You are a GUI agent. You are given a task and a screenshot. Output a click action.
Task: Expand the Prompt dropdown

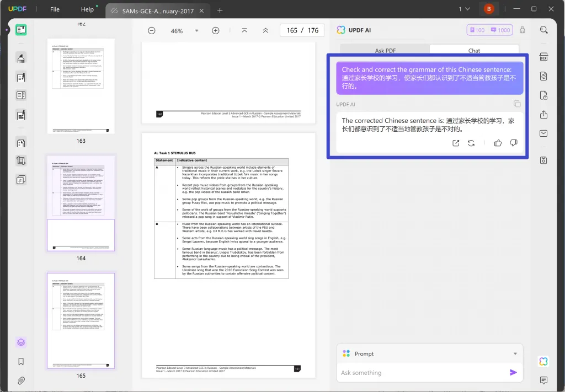coord(515,353)
